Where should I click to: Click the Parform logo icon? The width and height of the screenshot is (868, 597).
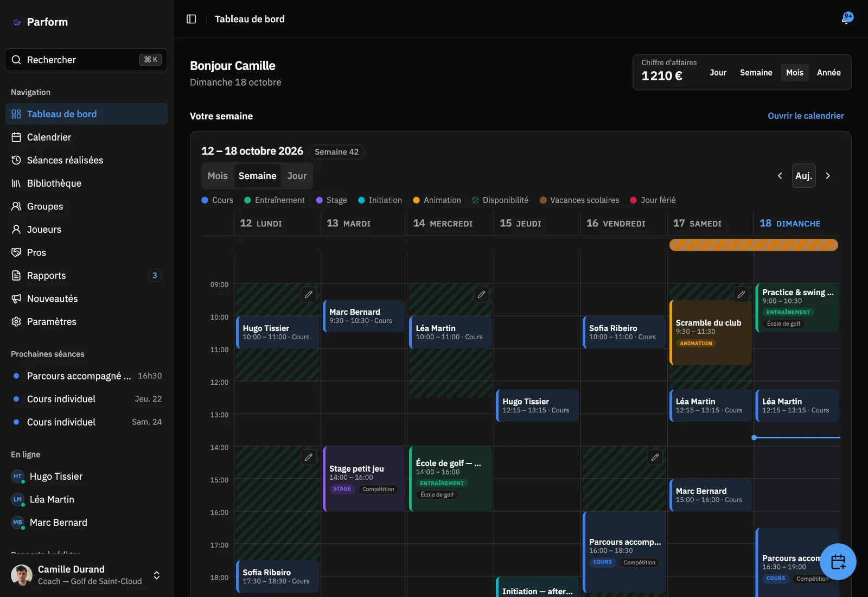(17, 22)
